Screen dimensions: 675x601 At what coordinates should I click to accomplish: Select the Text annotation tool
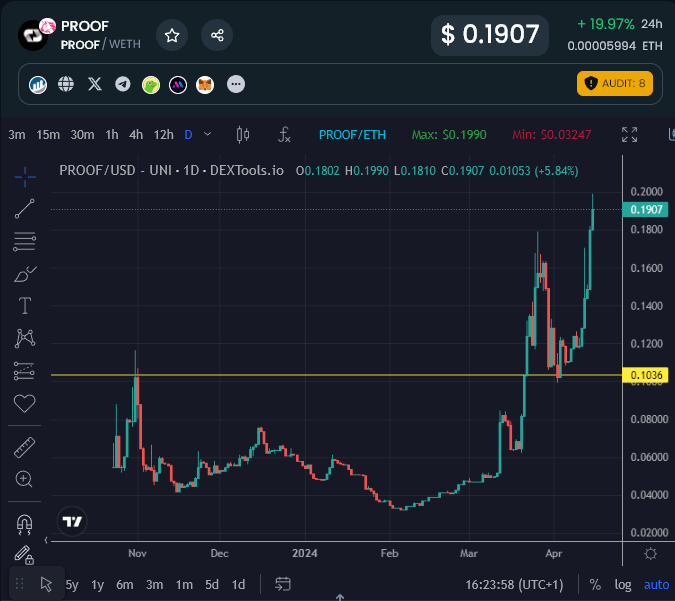click(25, 306)
